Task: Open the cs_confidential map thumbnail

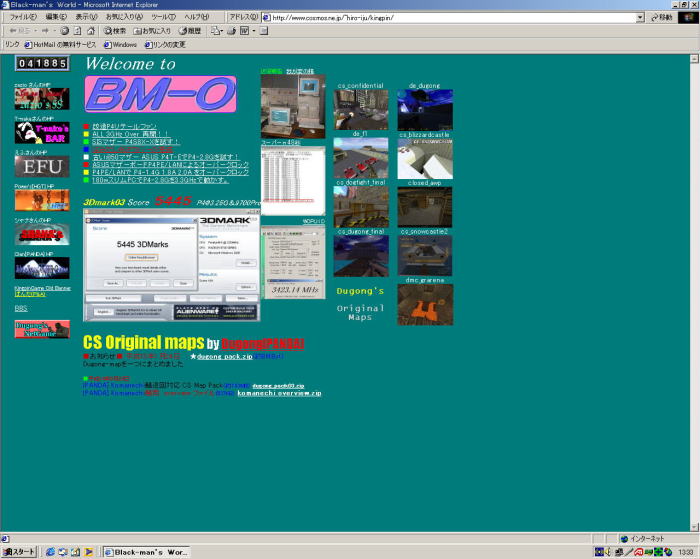Action: tap(360, 110)
